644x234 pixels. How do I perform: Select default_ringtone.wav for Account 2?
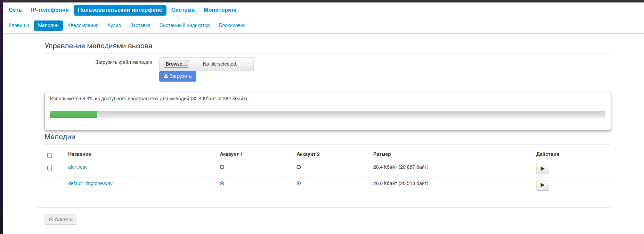coord(299,183)
